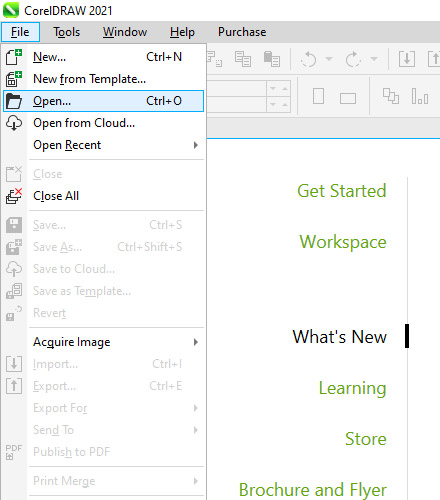Click the Close All icon with red X
The height and width of the screenshot is (500, 440).
[14, 196]
